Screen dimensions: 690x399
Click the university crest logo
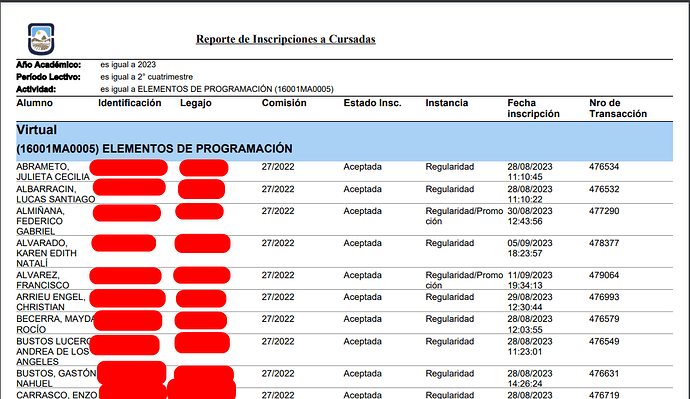pyautogui.click(x=41, y=39)
